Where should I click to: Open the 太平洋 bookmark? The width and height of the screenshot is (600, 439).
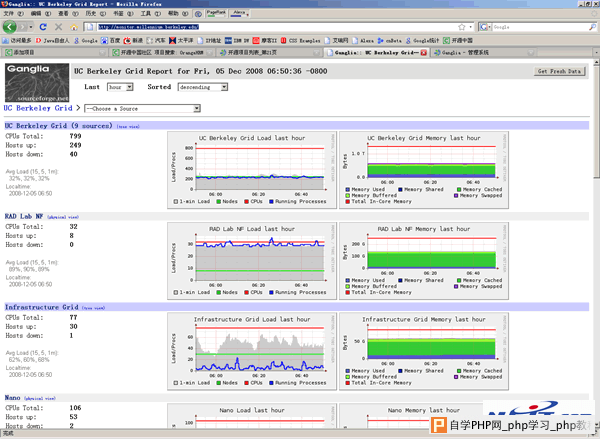(x=181, y=40)
